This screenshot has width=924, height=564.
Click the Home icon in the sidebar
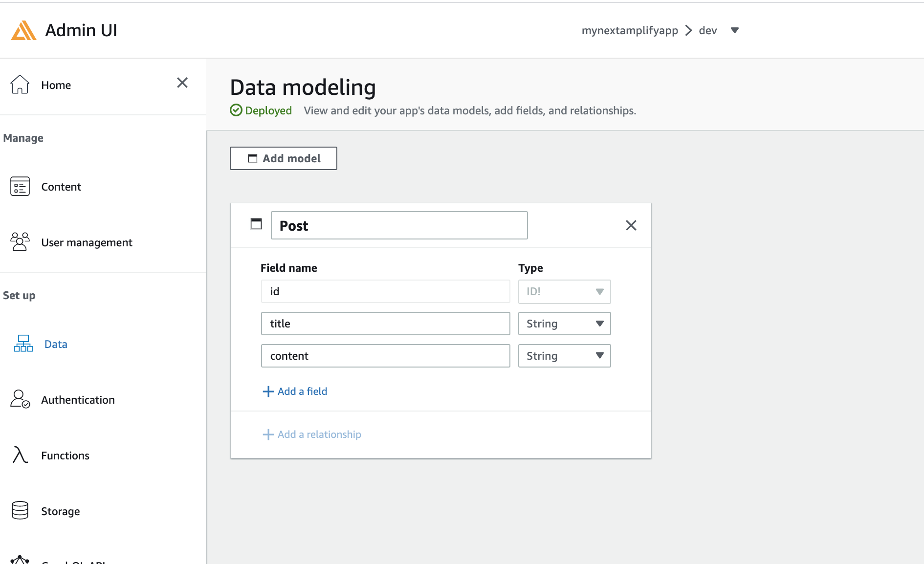pos(20,84)
